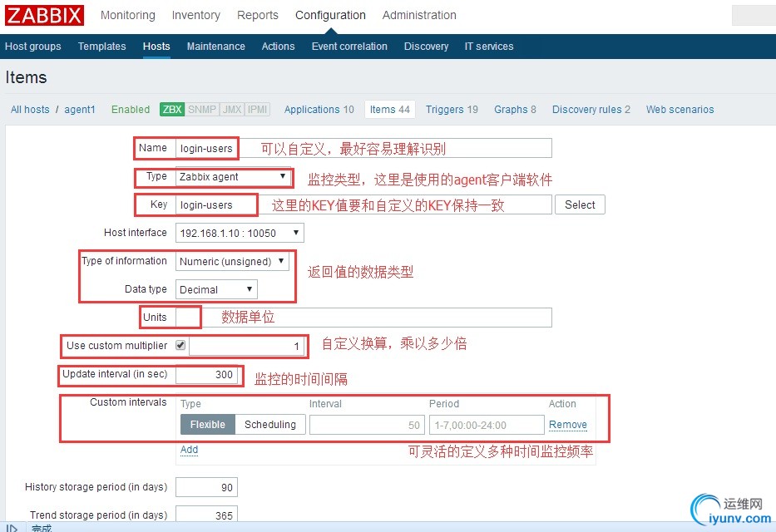
Task: Select the Flexible interval type
Action: (208, 425)
